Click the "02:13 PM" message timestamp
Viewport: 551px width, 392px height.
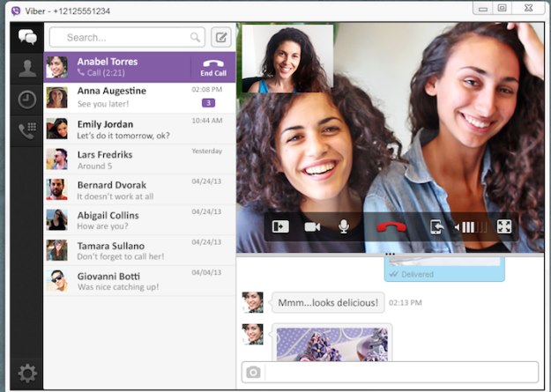(x=406, y=303)
